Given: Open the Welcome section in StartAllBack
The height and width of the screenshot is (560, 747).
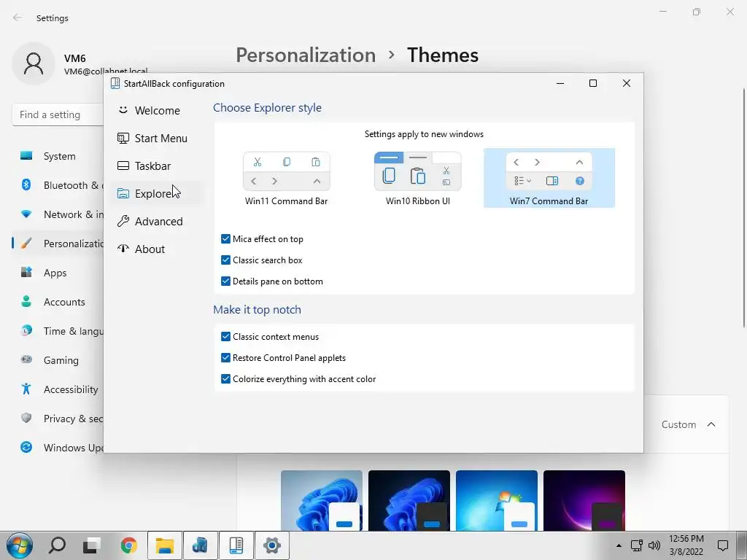Looking at the screenshot, I should pos(157,111).
